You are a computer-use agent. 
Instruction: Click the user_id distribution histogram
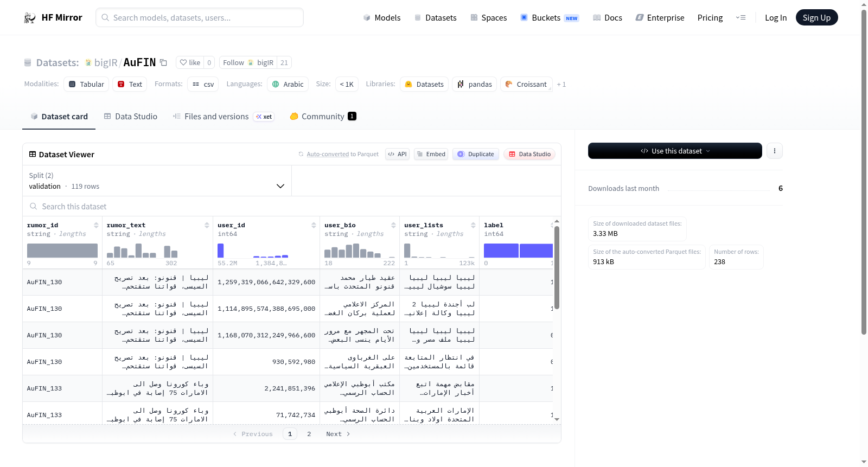point(253,251)
